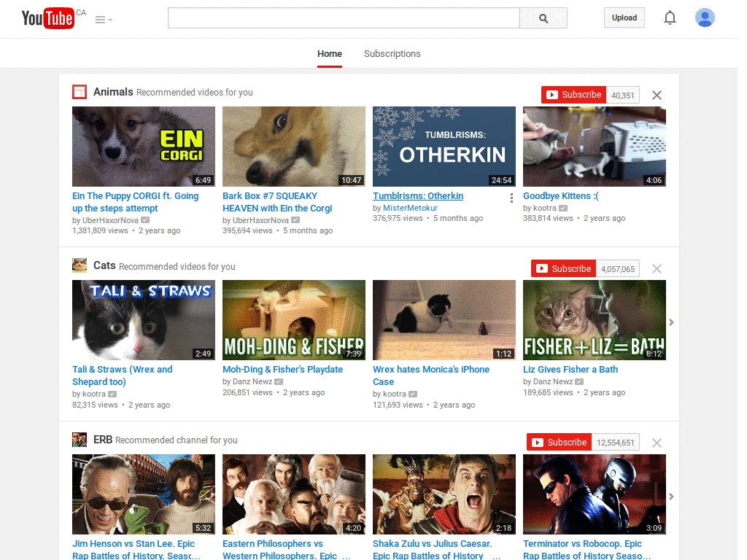
Task: Click the ERB subscriber count 12,554,651
Action: click(616, 443)
